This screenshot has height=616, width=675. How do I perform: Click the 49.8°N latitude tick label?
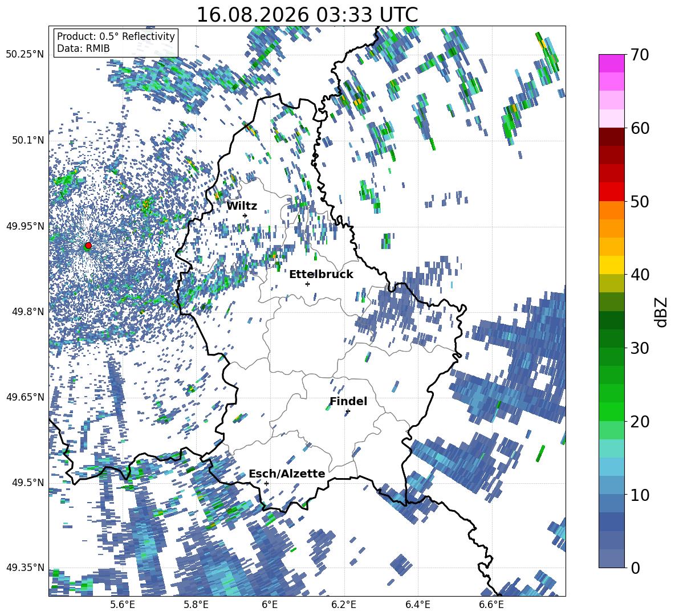pos(26,312)
